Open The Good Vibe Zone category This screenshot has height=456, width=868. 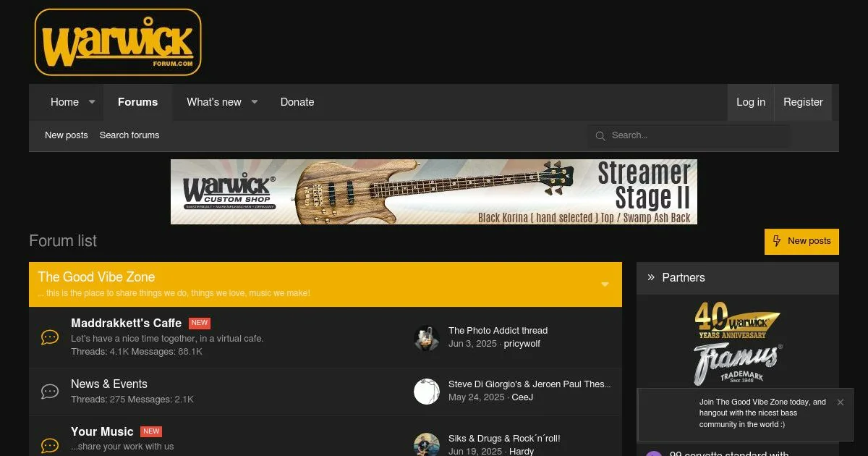(x=96, y=277)
